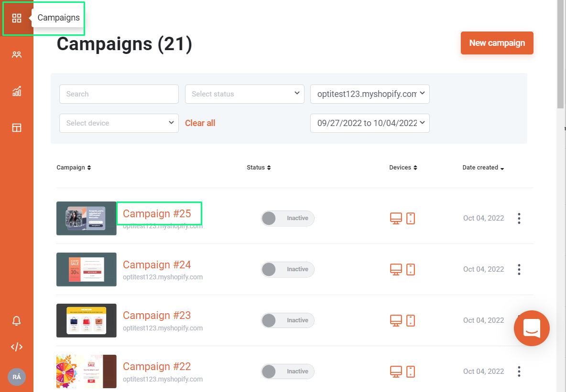566x392 pixels.
Task: Open the RÁ user avatar menu
Action: pos(17,377)
